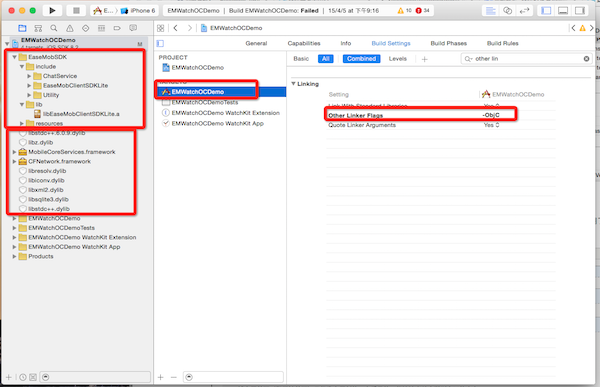Toggle recent files filter clock icon

[23, 377]
